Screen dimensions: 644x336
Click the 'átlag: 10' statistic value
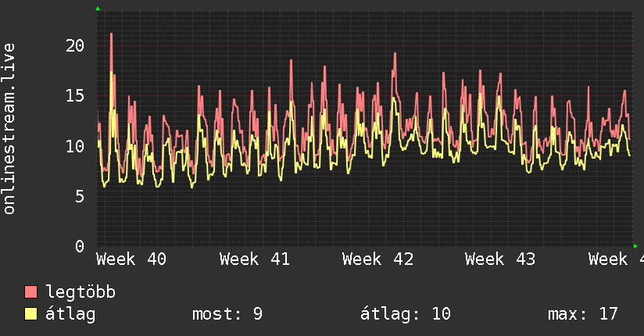click(406, 314)
